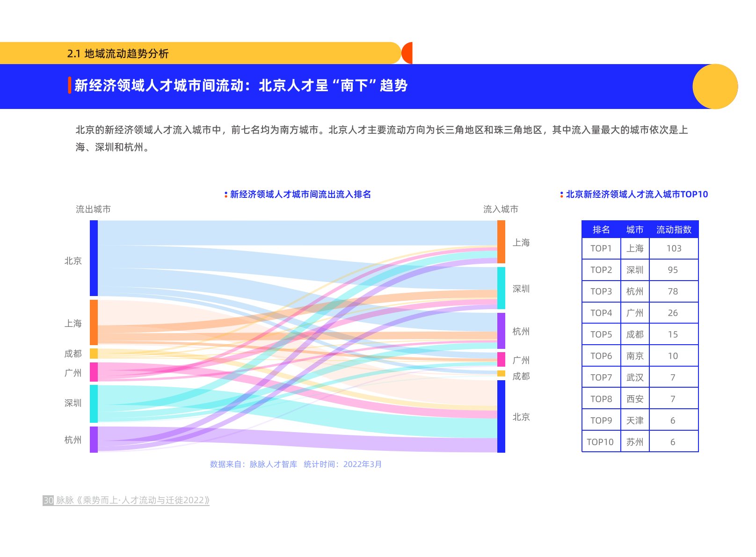Click the body paragraph starting '北京的新经济领域人才'
This screenshot has height=557, width=756.
coord(382,138)
